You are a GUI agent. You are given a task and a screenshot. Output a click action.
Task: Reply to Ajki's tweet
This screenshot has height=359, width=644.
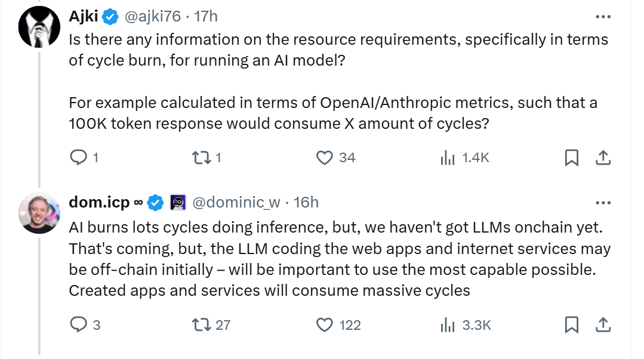(78, 157)
